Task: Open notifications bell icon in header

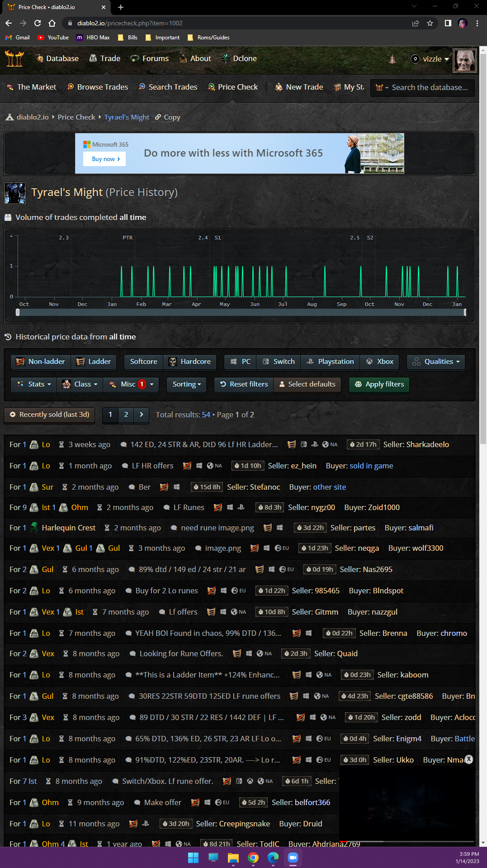Action: click(x=392, y=59)
